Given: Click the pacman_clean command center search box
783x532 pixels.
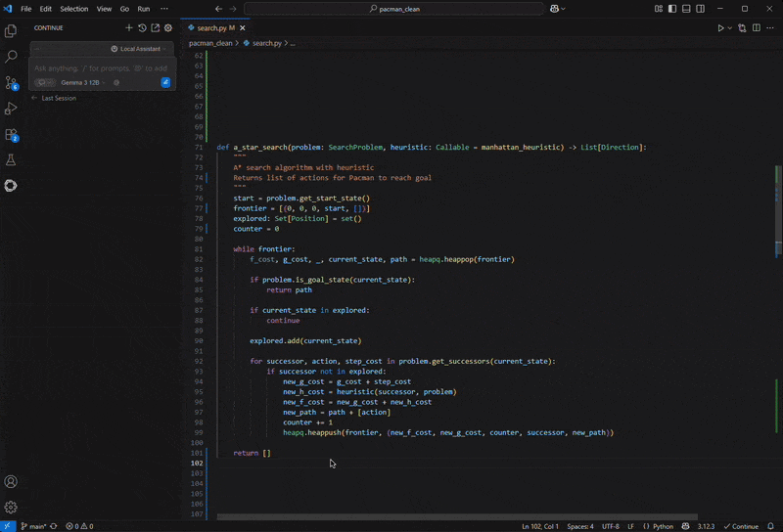Looking at the screenshot, I should coord(393,9).
